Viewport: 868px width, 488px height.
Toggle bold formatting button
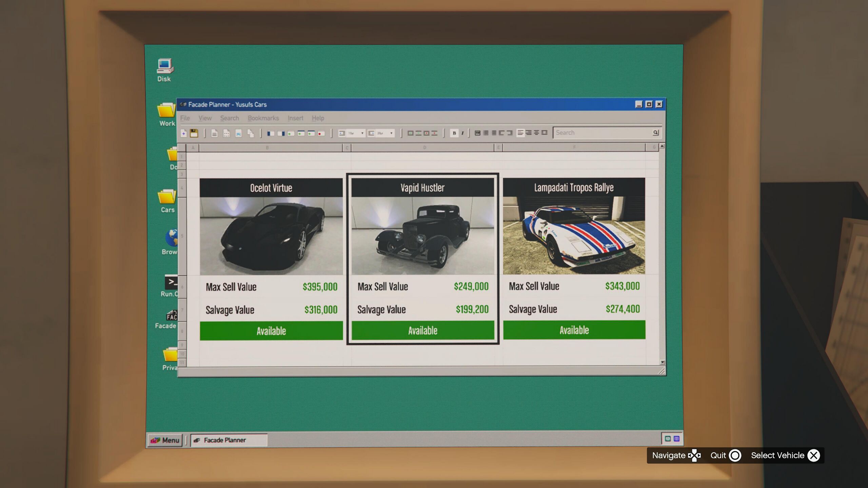coord(454,133)
